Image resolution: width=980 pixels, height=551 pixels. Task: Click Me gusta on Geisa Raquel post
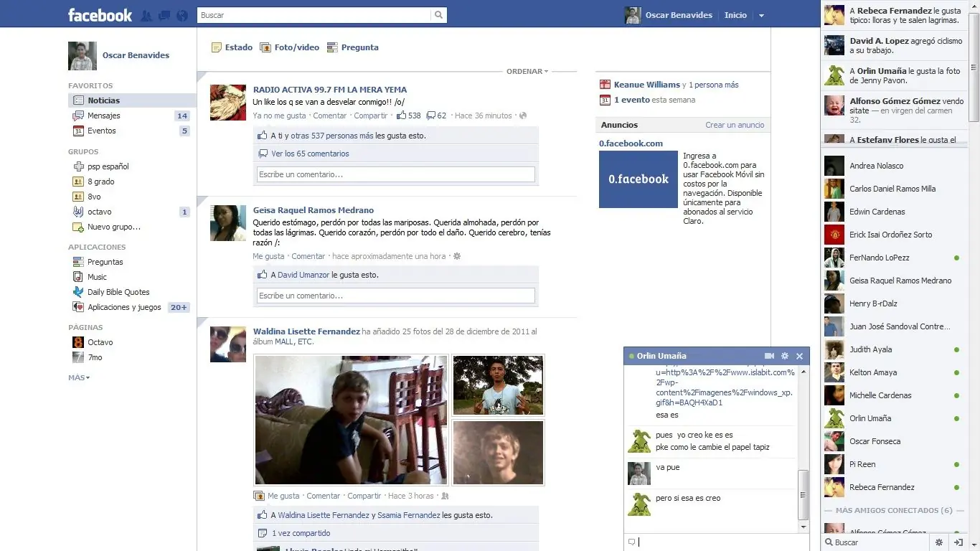click(x=268, y=256)
